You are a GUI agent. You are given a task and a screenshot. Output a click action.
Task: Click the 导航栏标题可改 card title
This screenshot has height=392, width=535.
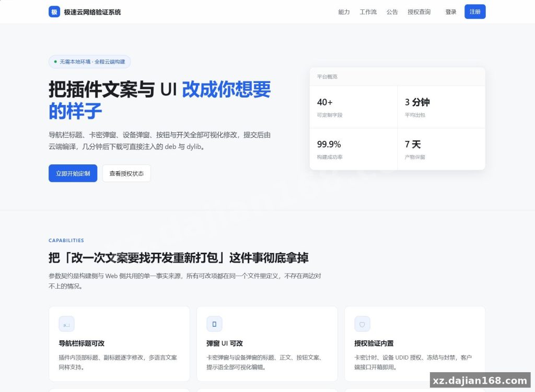[82, 343]
